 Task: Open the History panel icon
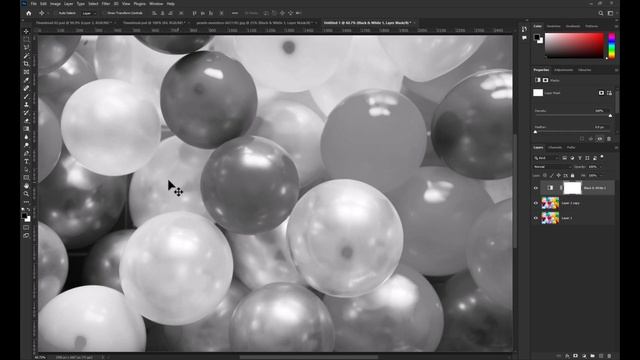pyautogui.click(x=524, y=29)
